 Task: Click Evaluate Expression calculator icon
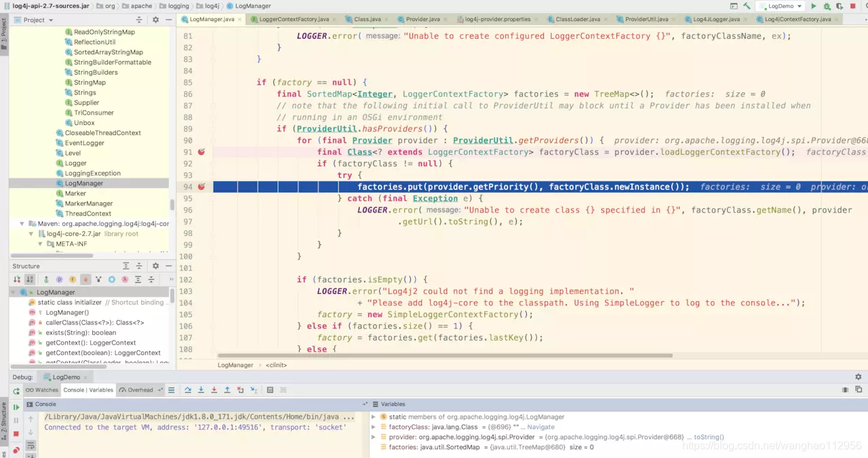coord(270,390)
